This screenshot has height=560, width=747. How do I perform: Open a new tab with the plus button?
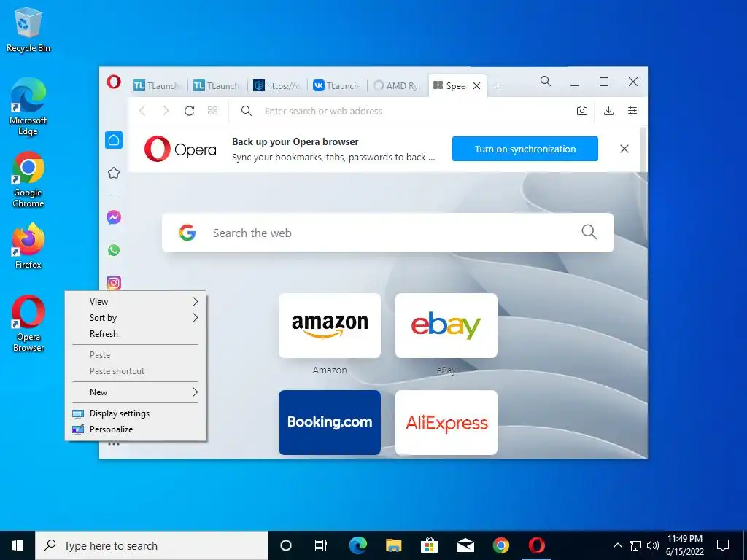[498, 85]
